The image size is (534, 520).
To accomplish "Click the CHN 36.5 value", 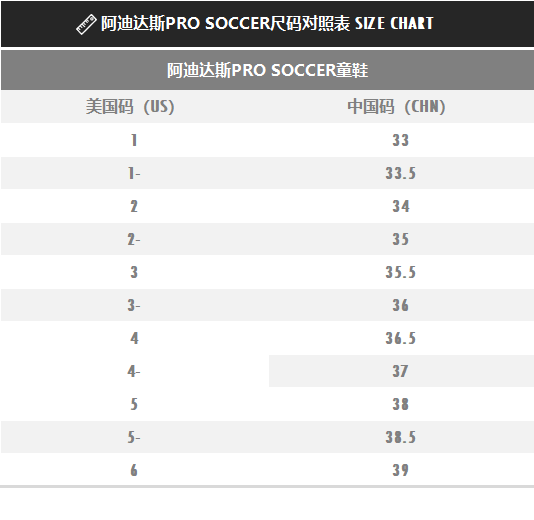I will (400, 338).
